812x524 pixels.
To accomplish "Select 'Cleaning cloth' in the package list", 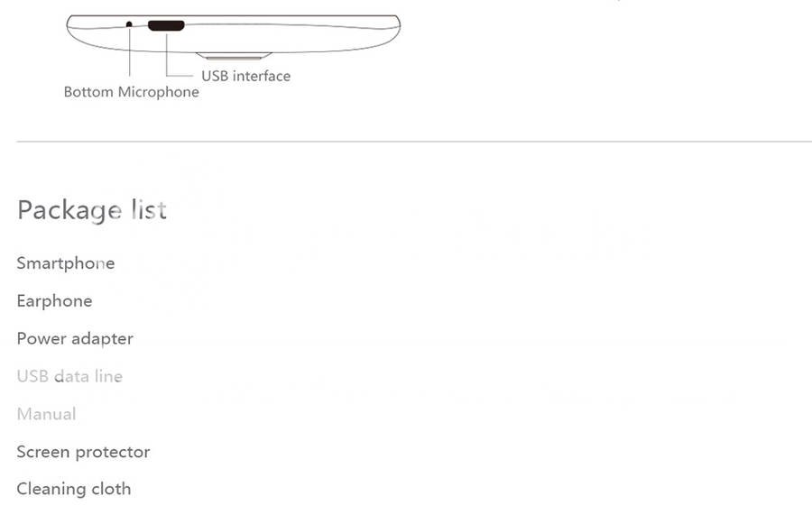I will pos(74,489).
